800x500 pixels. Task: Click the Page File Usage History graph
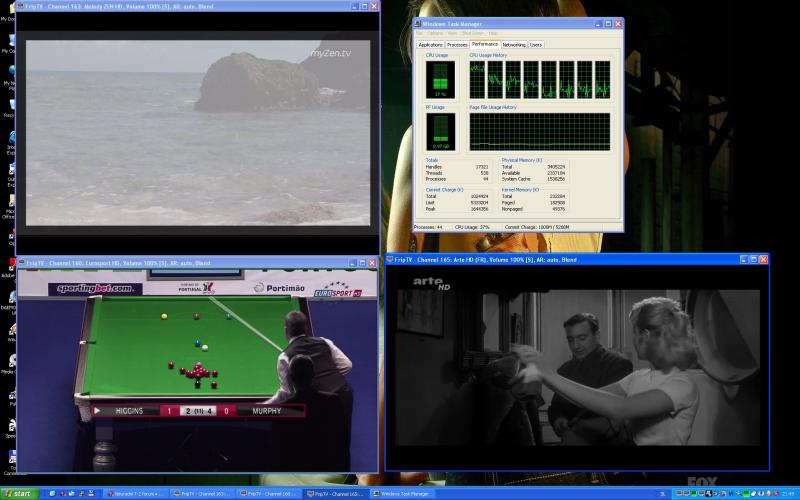(540, 131)
